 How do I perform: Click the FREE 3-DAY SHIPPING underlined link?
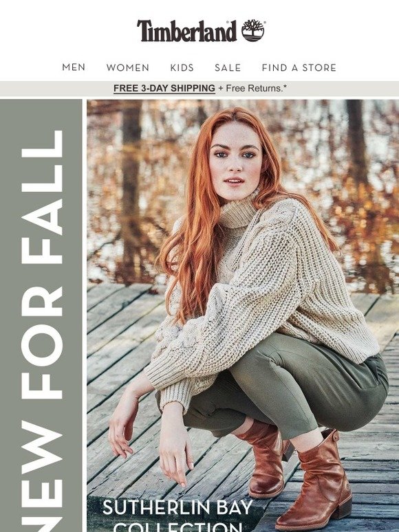click(x=164, y=88)
